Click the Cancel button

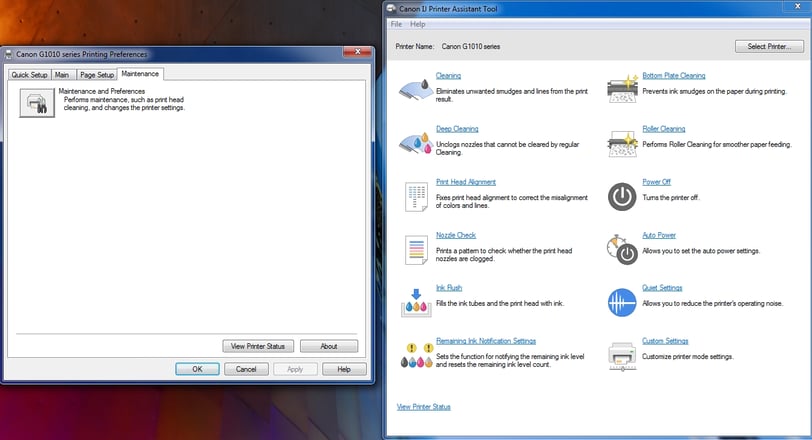pyautogui.click(x=246, y=369)
